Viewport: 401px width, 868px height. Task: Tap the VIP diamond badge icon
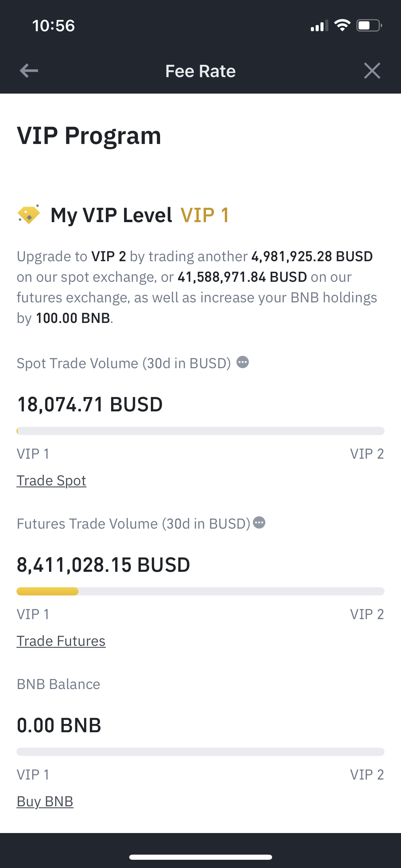[x=29, y=215]
